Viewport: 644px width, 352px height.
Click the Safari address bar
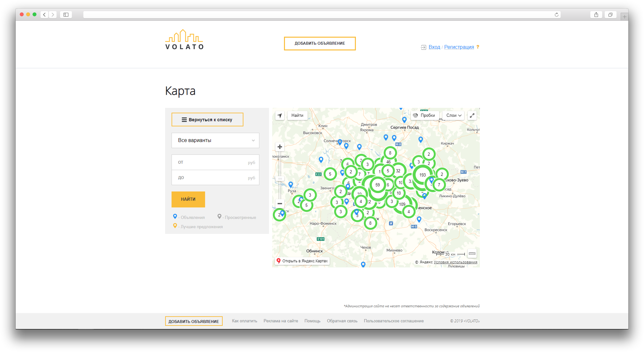click(322, 15)
